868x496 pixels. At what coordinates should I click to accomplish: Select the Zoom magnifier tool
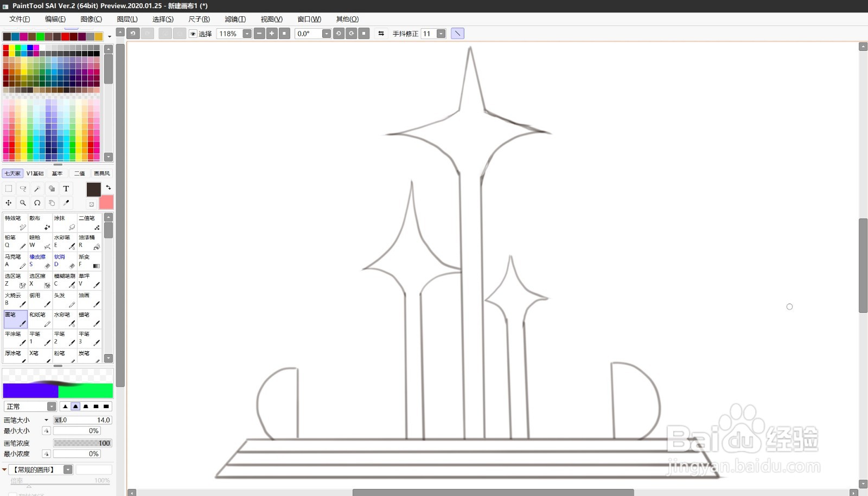tap(23, 203)
